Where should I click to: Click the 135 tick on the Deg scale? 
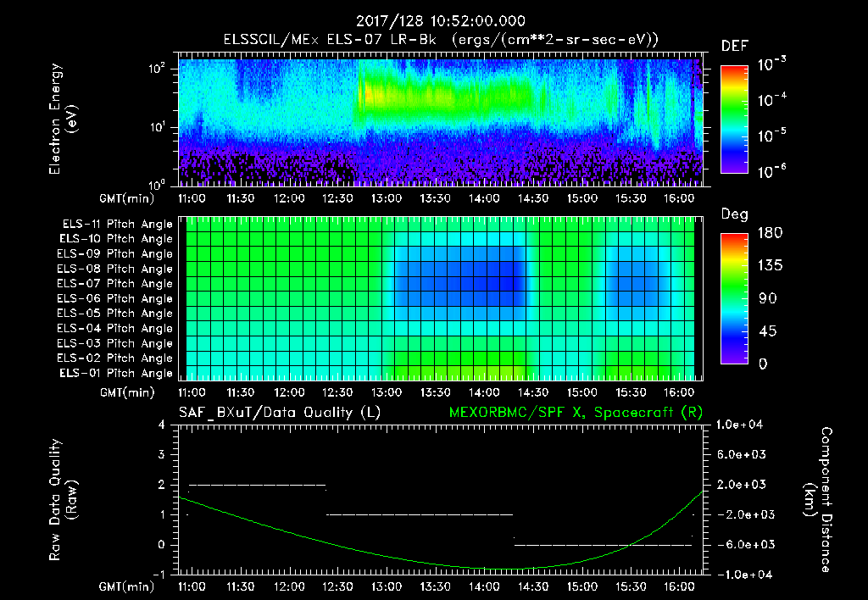tap(770, 266)
